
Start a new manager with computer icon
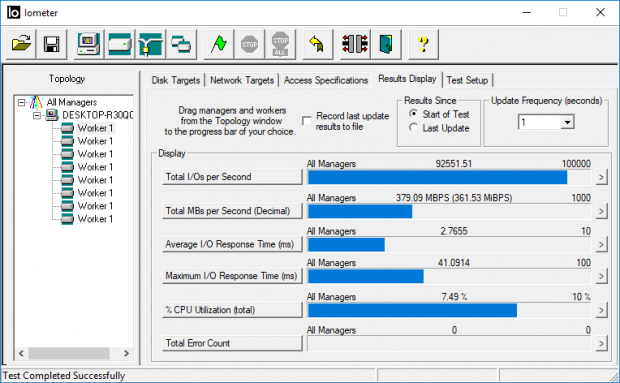pyautogui.click(x=89, y=44)
